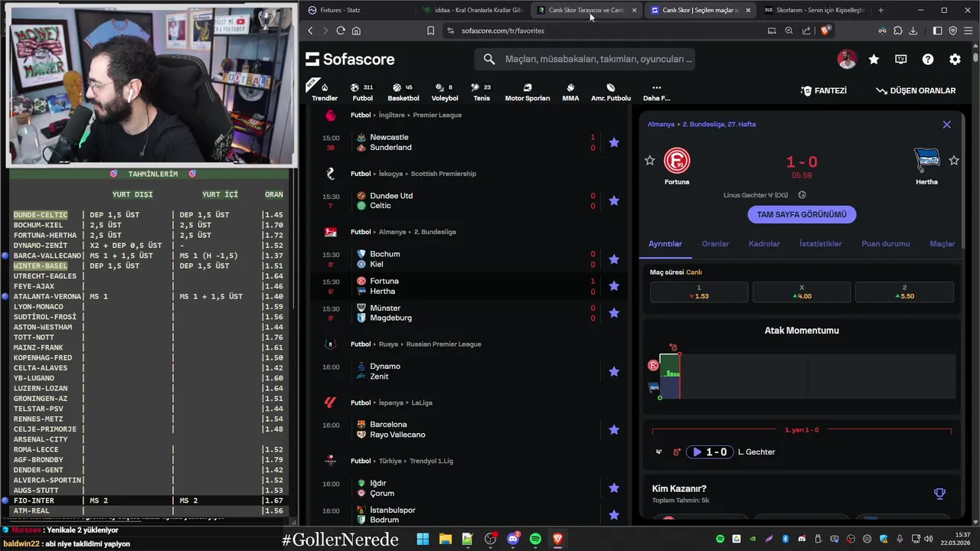Open Discord from the taskbar
This screenshot has width=980, height=551.
[x=513, y=540]
